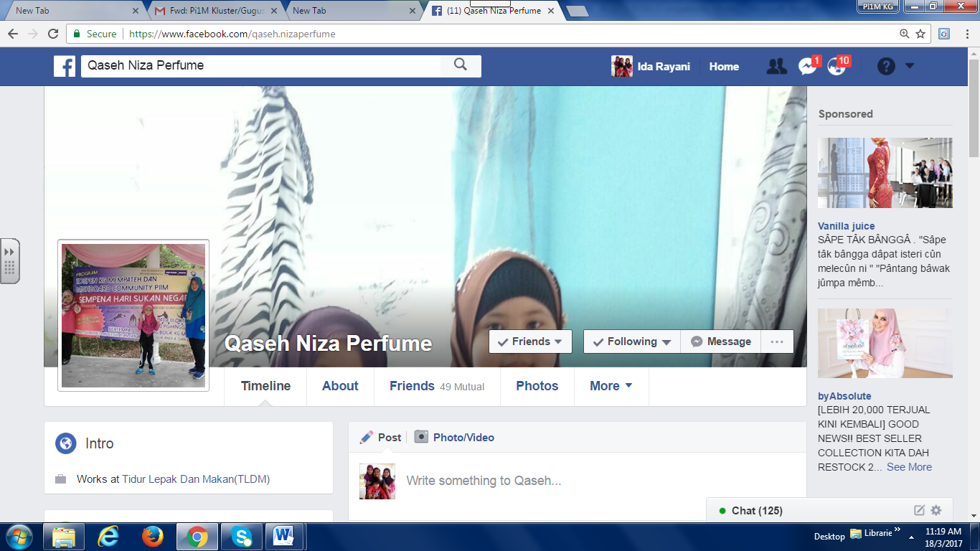Switch to the About tab
The width and height of the screenshot is (980, 551).
(340, 386)
